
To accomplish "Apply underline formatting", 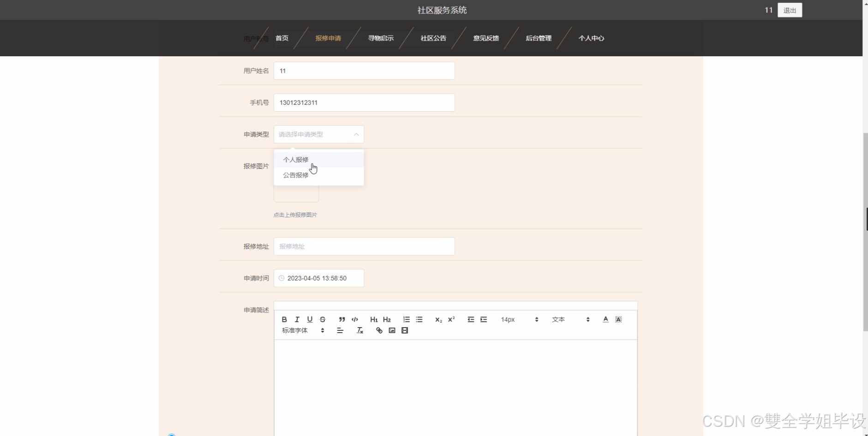I will point(310,319).
